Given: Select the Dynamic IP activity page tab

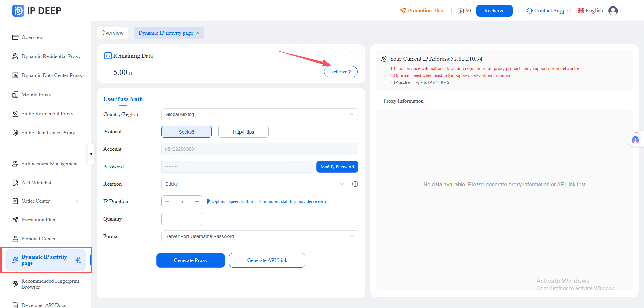Looking at the screenshot, I should (x=165, y=33).
